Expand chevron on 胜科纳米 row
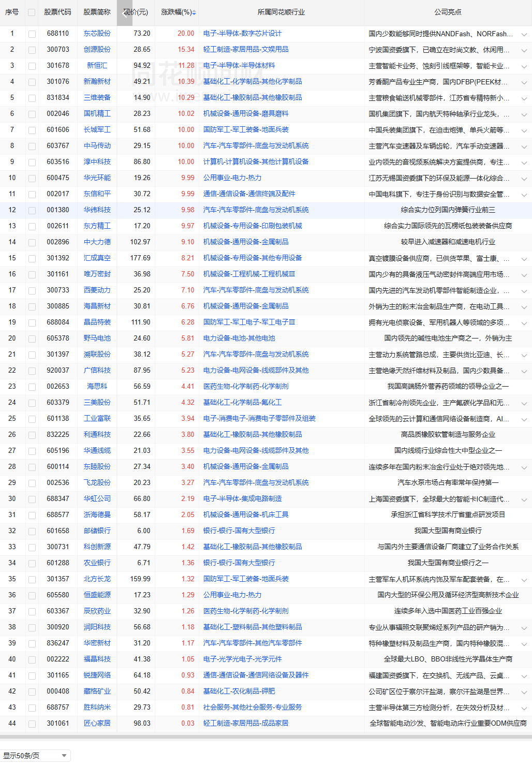 click(x=524, y=709)
